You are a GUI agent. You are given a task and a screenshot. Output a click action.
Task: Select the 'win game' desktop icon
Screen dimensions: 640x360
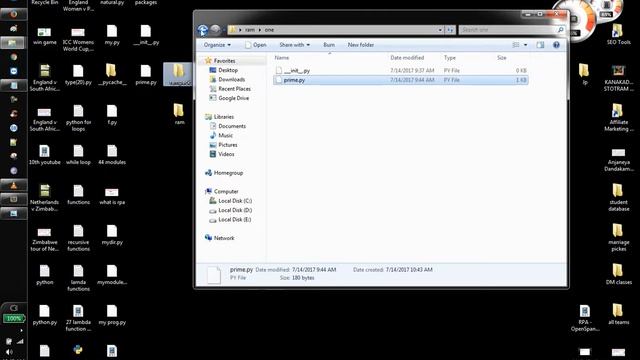(44, 36)
